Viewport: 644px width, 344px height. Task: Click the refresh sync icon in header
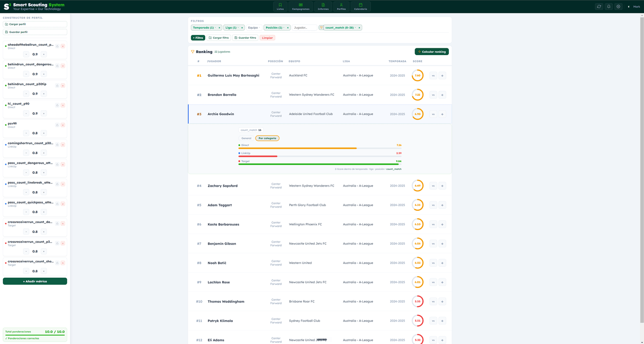599,6
